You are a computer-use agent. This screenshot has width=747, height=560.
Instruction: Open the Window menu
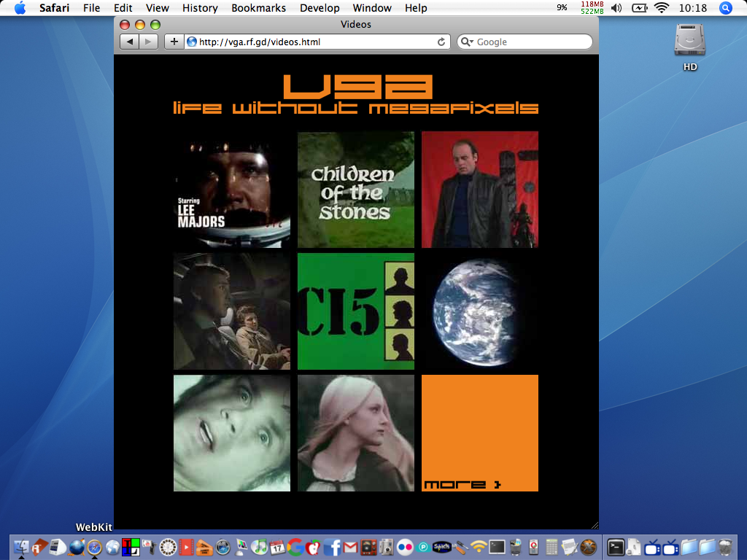tap(372, 8)
